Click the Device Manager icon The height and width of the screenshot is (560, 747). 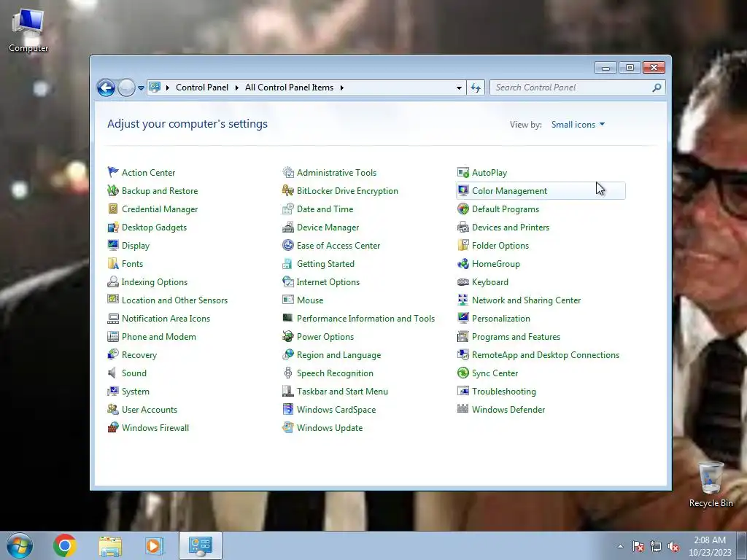(287, 227)
